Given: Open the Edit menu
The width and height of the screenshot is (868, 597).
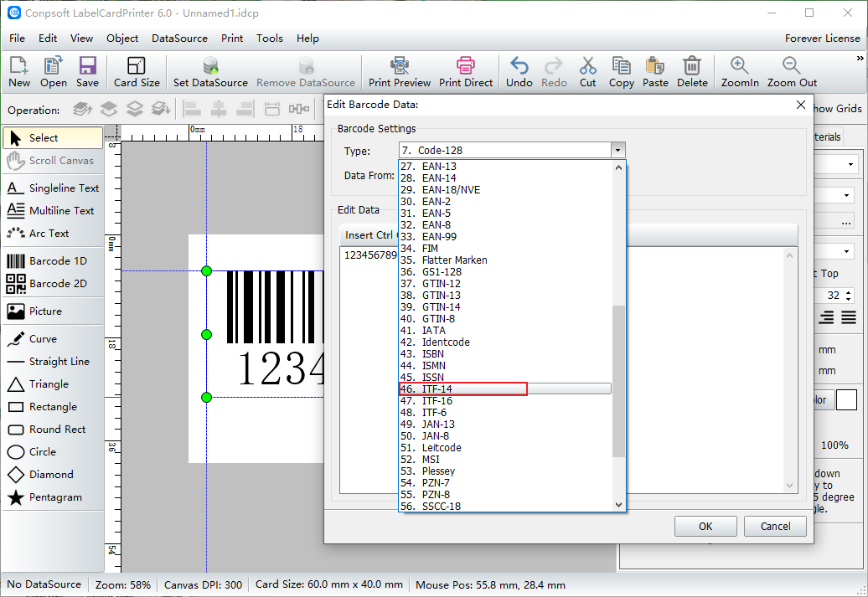Looking at the screenshot, I should pos(48,39).
